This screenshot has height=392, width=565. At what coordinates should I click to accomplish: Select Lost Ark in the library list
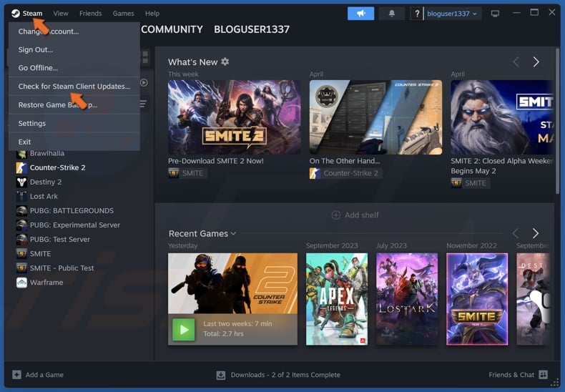[x=44, y=197]
